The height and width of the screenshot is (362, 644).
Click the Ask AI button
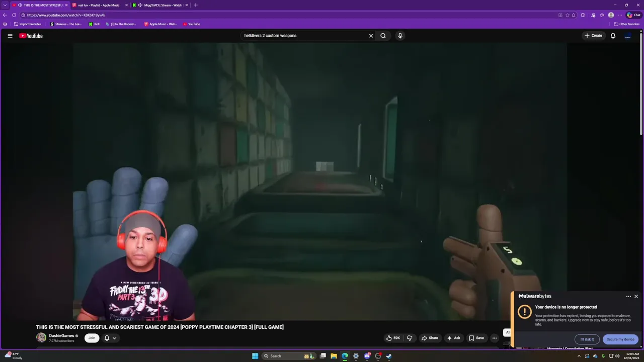(x=453, y=338)
